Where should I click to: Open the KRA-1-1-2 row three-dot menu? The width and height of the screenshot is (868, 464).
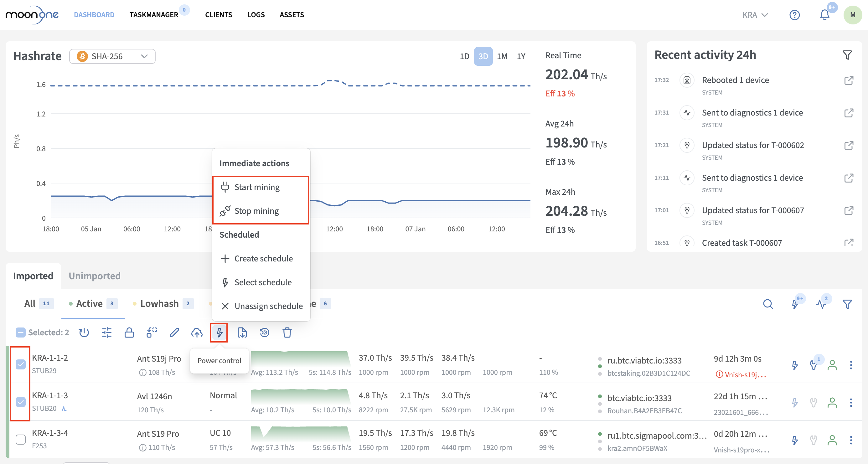851,365
